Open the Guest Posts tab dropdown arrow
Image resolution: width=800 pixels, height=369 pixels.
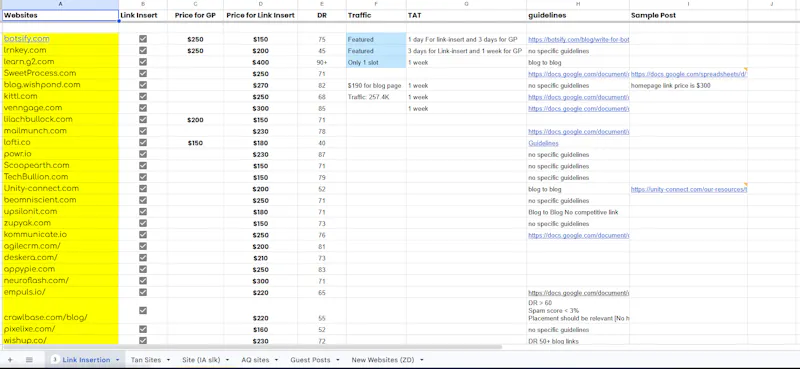(x=338, y=360)
